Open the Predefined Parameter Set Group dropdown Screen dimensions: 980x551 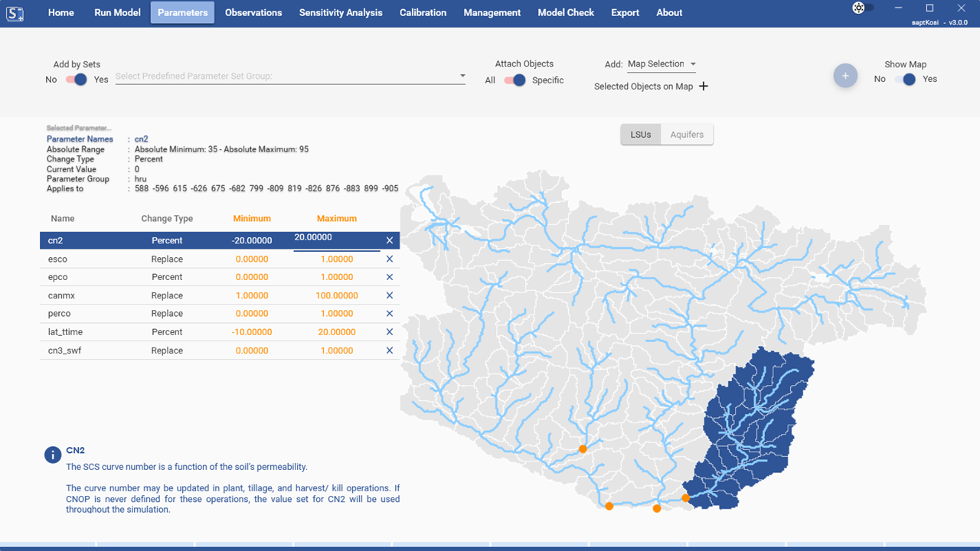290,76
